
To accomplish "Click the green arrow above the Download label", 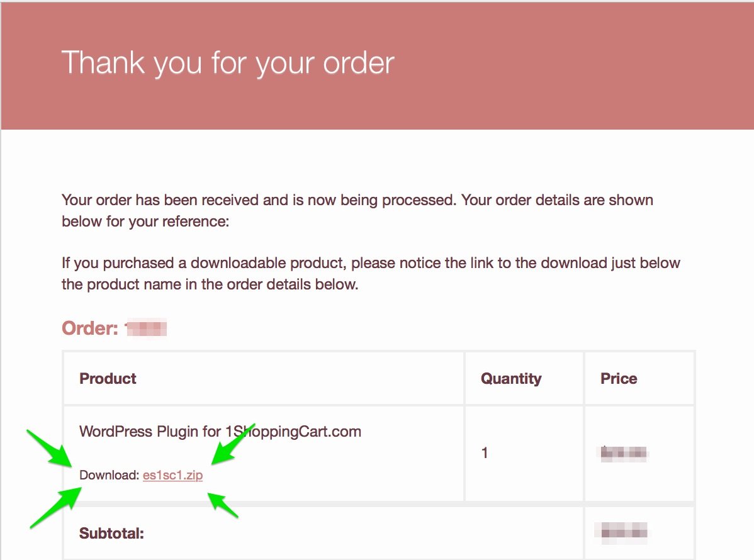I will [x=50, y=448].
